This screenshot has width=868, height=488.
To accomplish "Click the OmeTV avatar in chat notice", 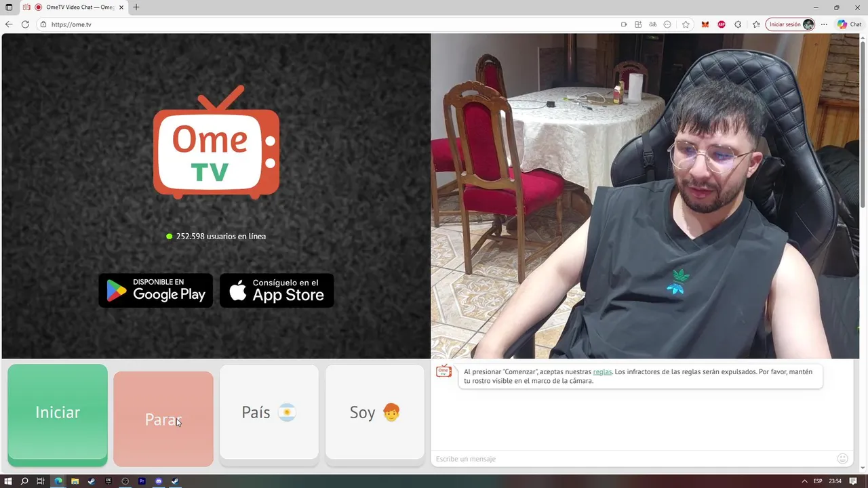I will 443,371.
